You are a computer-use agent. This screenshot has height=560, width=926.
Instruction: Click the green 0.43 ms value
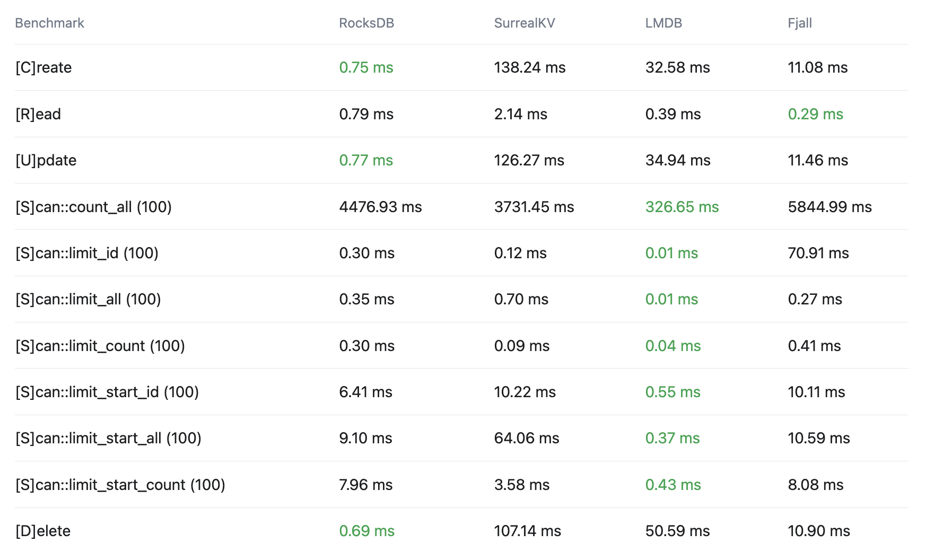(x=673, y=485)
